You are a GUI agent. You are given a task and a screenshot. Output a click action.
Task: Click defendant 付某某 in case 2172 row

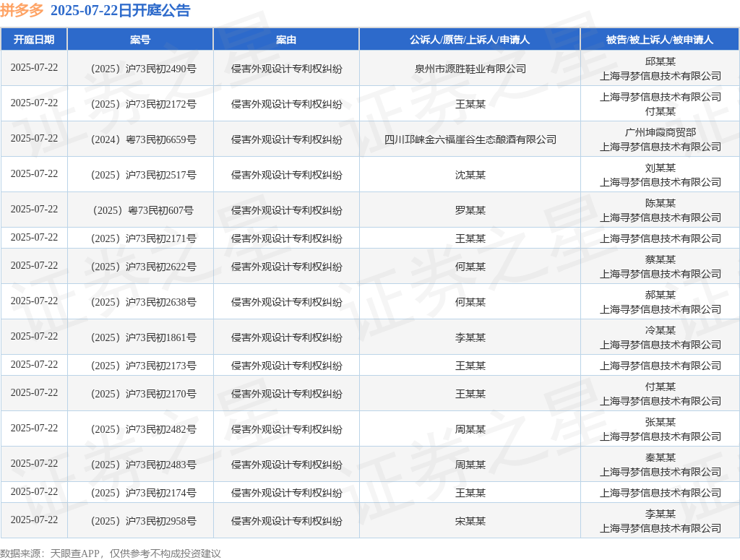click(661, 112)
